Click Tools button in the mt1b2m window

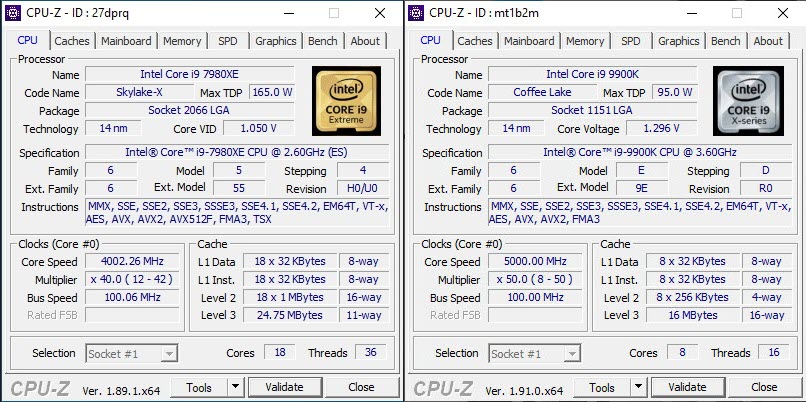click(602, 387)
